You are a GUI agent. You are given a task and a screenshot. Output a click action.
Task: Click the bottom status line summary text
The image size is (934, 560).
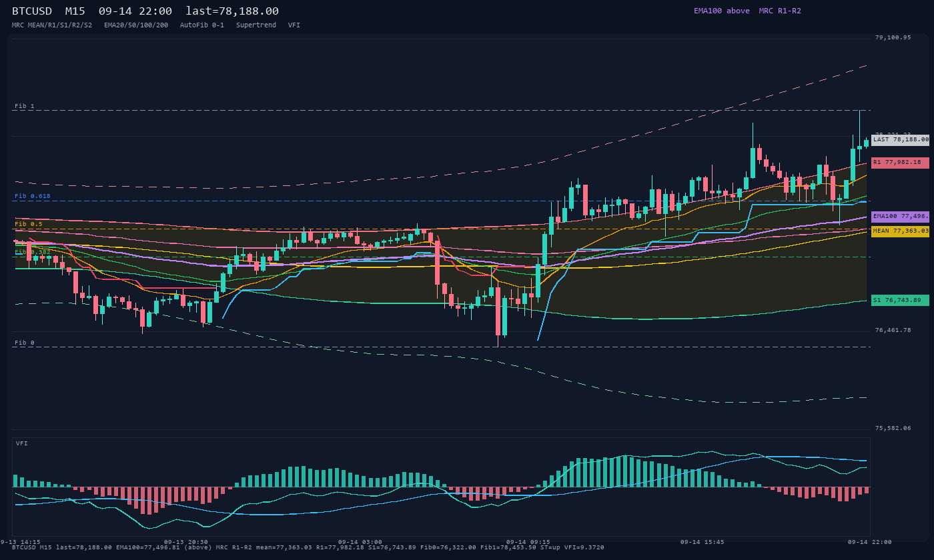pyautogui.click(x=308, y=548)
